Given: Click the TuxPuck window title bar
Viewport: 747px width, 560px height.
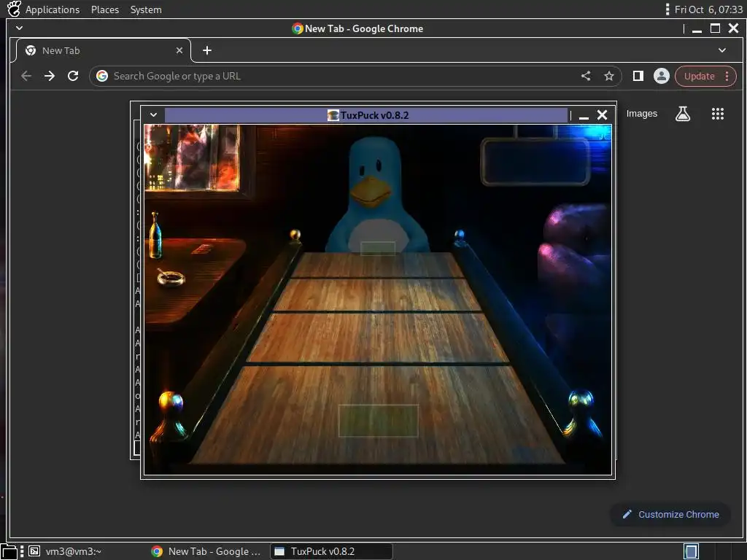Looking at the screenshot, I should click(366, 114).
